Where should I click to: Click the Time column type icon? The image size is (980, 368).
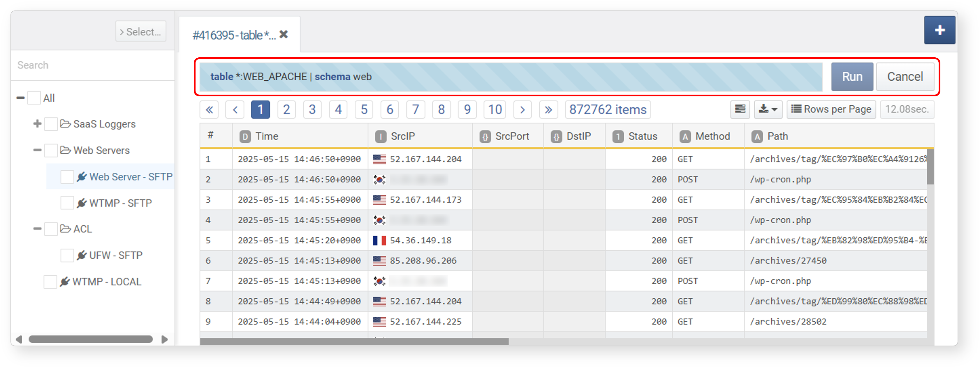click(x=245, y=137)
